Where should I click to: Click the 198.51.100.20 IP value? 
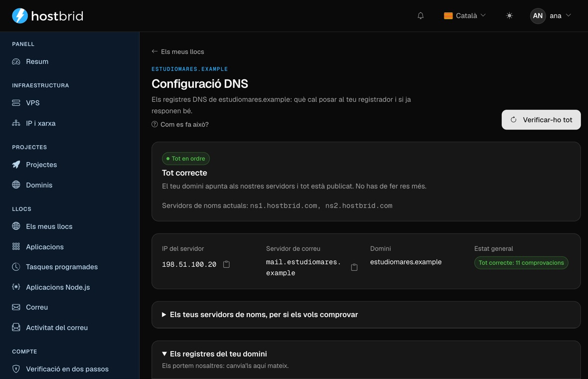189,264
